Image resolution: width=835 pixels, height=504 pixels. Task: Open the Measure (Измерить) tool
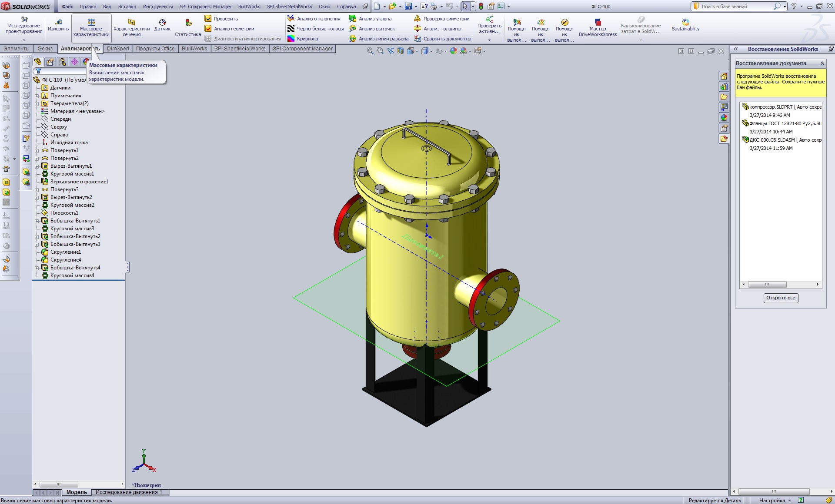pyautogui.click(x=58, y=25)
